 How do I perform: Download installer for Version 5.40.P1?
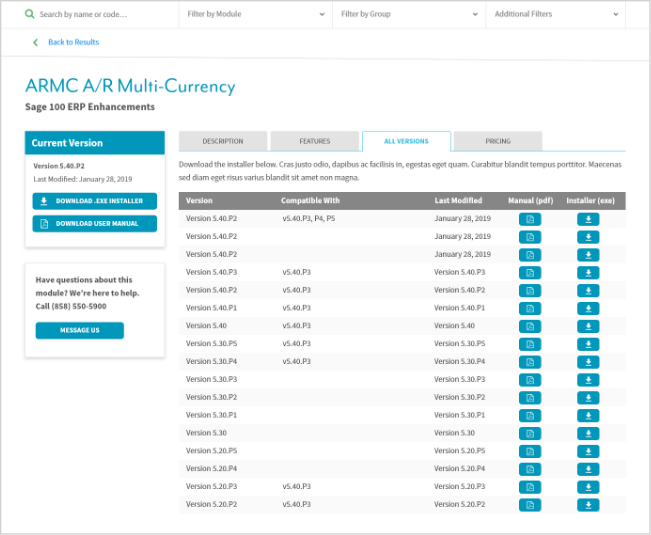588,308
